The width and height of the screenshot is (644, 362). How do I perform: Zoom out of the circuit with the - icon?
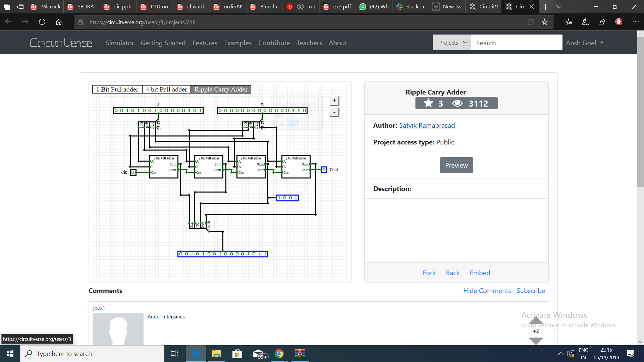[x=334, y=112]
